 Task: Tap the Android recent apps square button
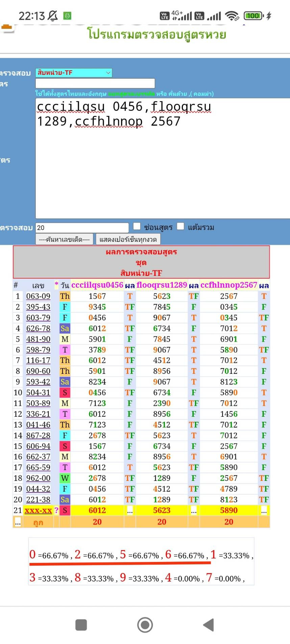81,625
